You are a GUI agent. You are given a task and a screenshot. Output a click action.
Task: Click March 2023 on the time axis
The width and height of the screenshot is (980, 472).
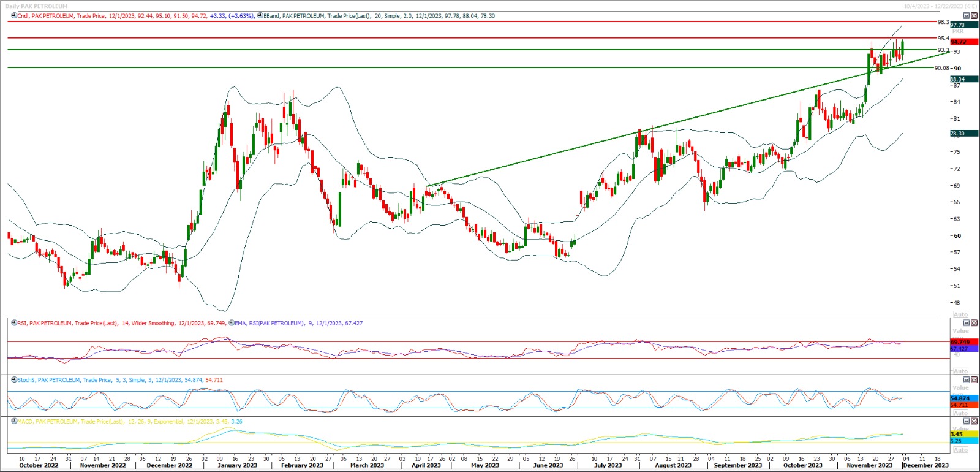click(367, 465)
